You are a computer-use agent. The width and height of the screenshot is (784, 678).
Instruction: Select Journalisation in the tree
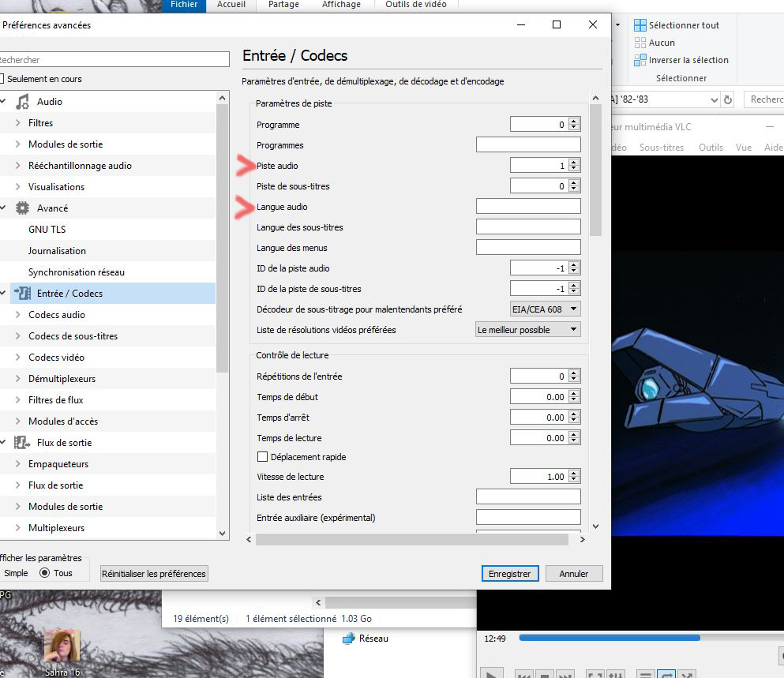click(x=57, y=251)
